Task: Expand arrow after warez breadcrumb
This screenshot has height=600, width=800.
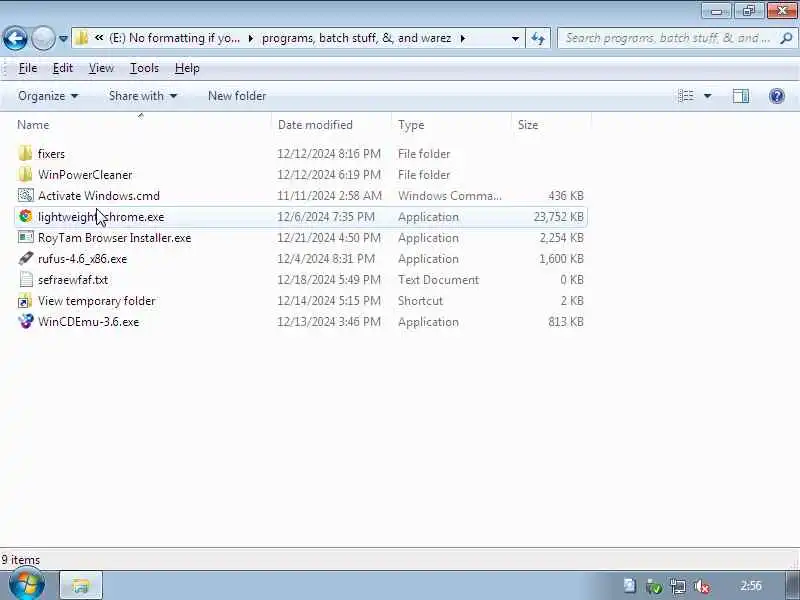Action: click(x=463, y=38)
